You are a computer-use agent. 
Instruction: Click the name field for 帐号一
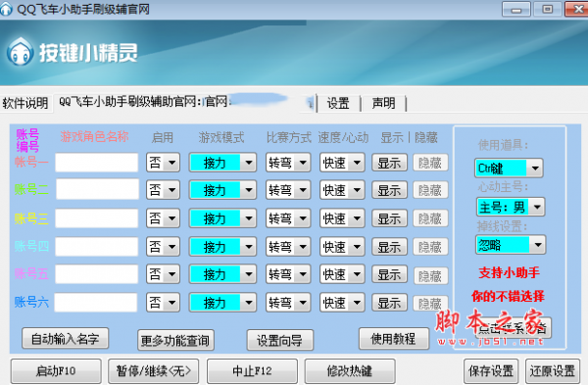pyautogui.click(x=97, y=163)
